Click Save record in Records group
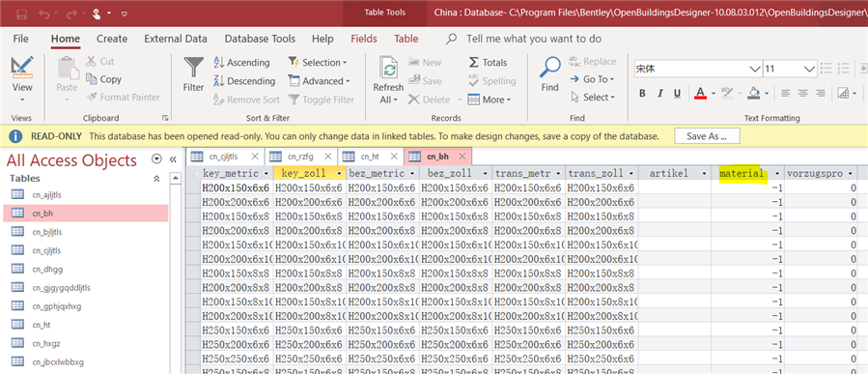 pyautogui.click(x=425, y=81)
